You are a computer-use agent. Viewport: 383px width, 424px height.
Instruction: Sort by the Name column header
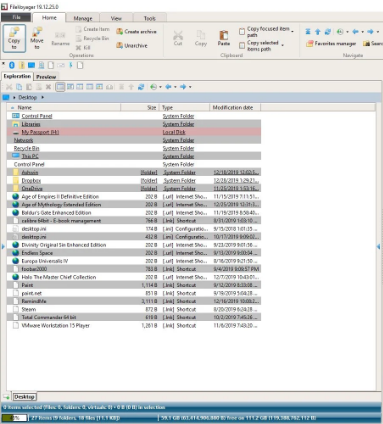64,107
